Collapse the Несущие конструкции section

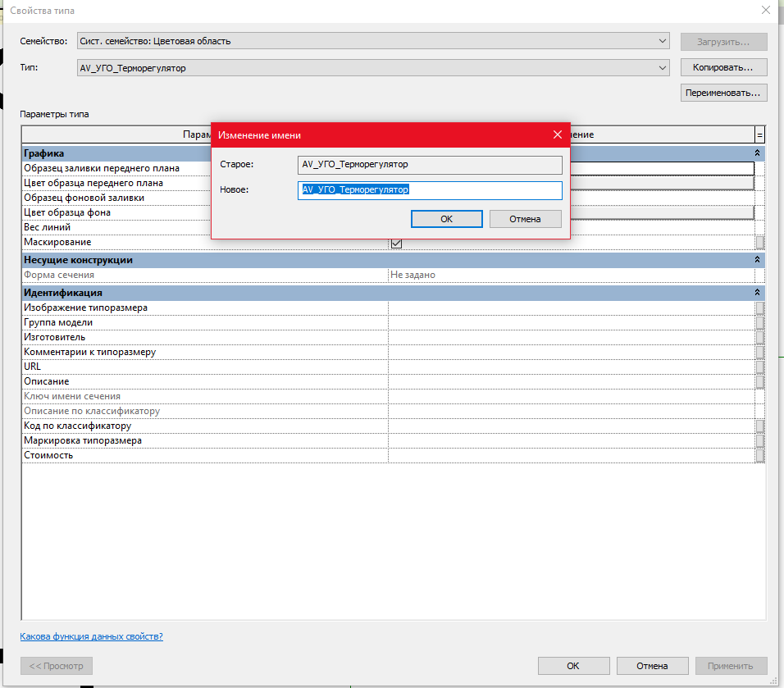coord(758,259)
